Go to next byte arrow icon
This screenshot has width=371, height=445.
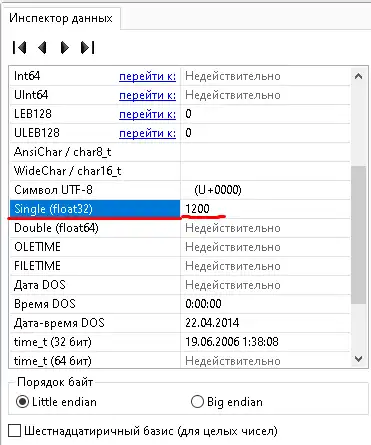(64, 47)
